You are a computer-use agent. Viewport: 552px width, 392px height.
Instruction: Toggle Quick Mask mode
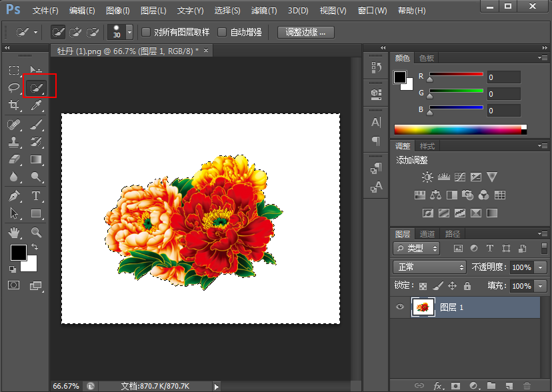click(x=14, y=285)
